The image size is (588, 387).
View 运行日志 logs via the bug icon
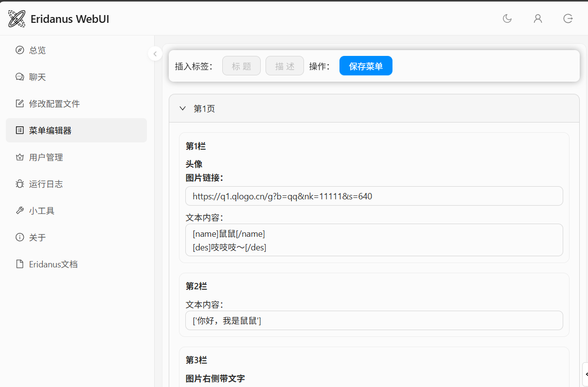[x=20, y=184]
